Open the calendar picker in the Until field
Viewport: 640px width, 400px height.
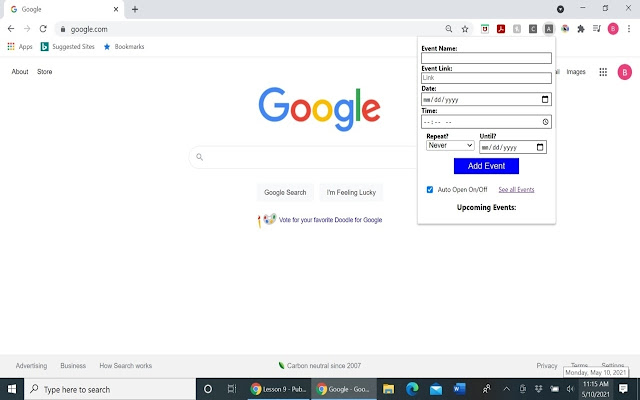click(540, 147)
